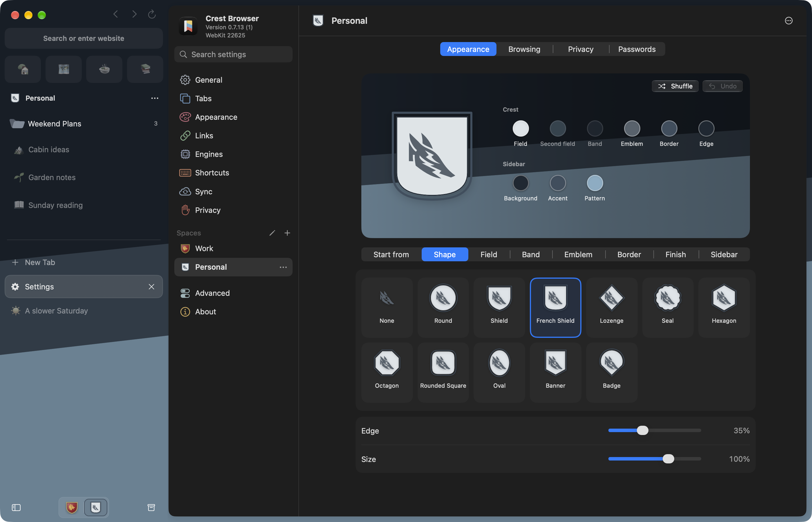Open the Finish section tab
This screenshot has width=812, height=522.
675,255
